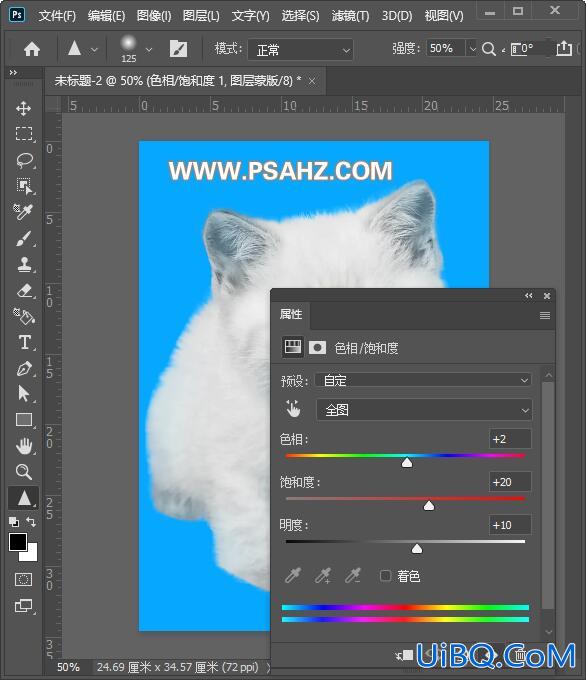Click the targeted adjustment hand tool

(x=293, y=409)
